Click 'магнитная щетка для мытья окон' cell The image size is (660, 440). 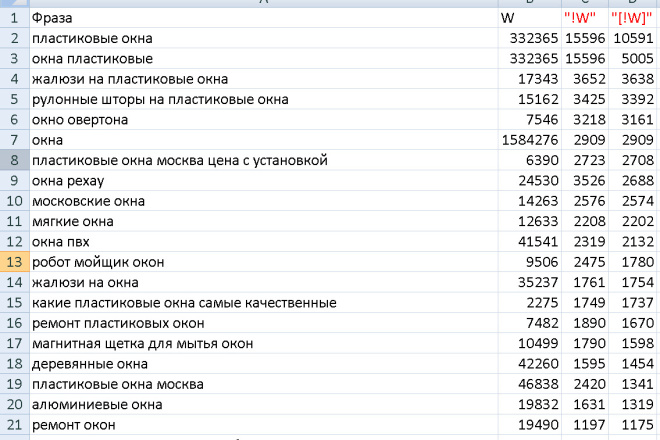(264, 344)
